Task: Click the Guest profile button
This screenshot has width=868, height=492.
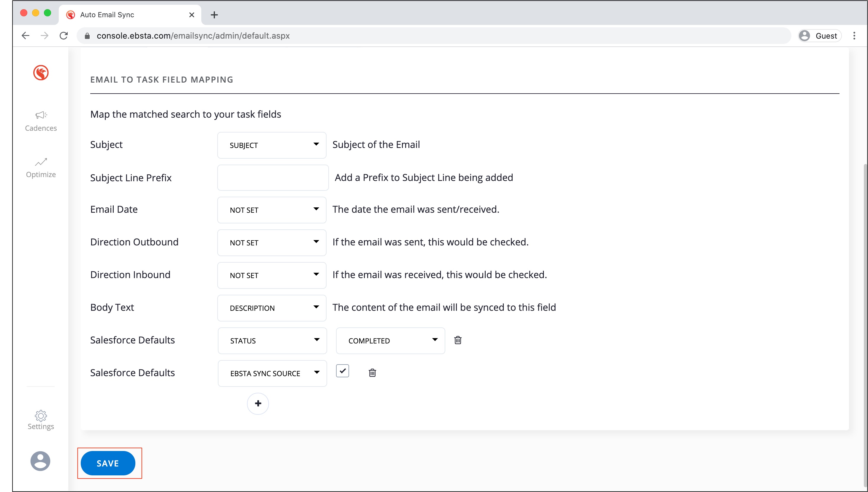Action: tap(819, 35)
